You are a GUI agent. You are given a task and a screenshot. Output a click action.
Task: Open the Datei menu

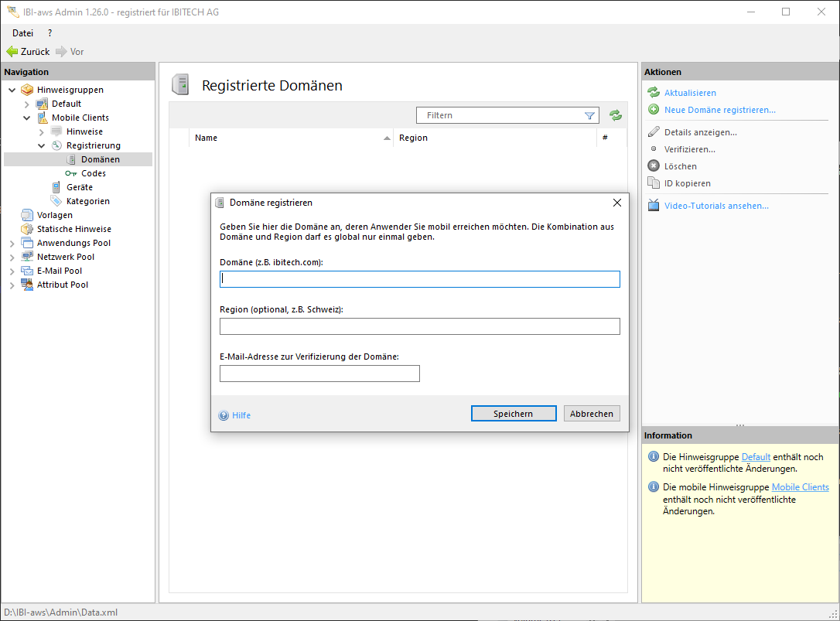tap(22, 33)
